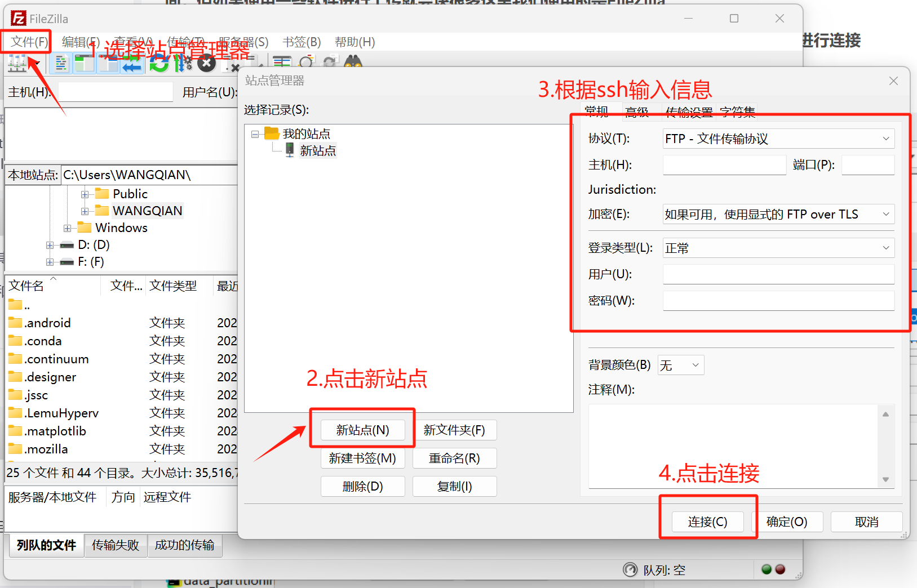This screenshot has height=588, width=917.
Task: Click the cancel current operation icon
Action: click(206, 64)
